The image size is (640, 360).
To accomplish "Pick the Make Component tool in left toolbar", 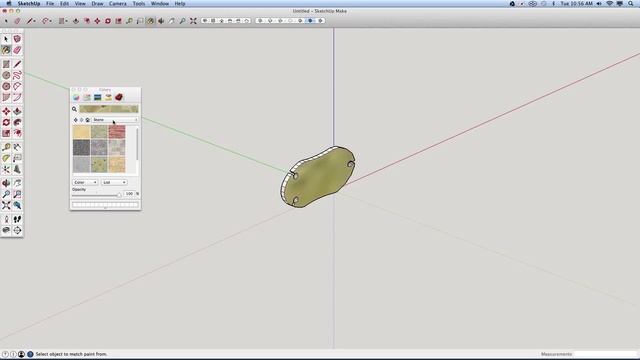I will coord(17,39).
